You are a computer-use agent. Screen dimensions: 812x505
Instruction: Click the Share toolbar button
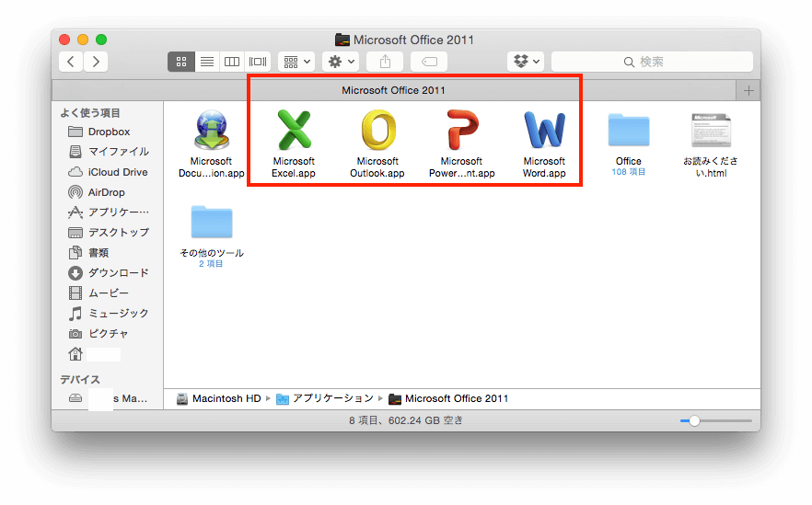(x=385, y=62)
